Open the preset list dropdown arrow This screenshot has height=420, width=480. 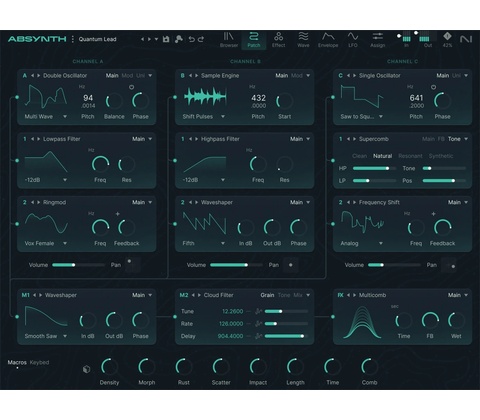tap(156, 39)
